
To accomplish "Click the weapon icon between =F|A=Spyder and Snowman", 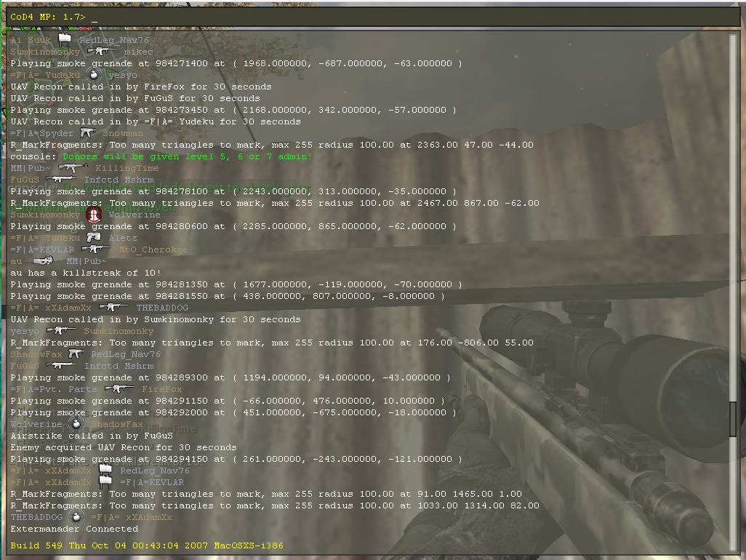I will pos(88,133).
